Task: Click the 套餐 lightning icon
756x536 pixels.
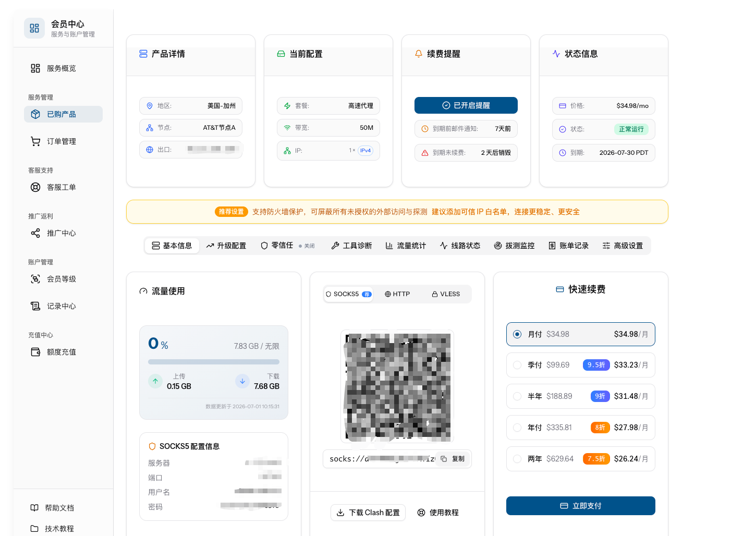Action: click(287, 106)
